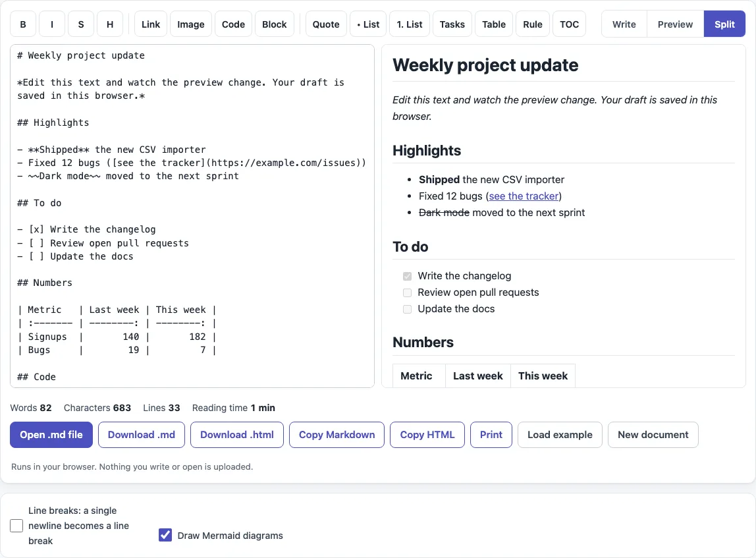Viewport: 756px width, 558px height.
Task: Insert a task list with Tasks button
Action: [452, 24]
